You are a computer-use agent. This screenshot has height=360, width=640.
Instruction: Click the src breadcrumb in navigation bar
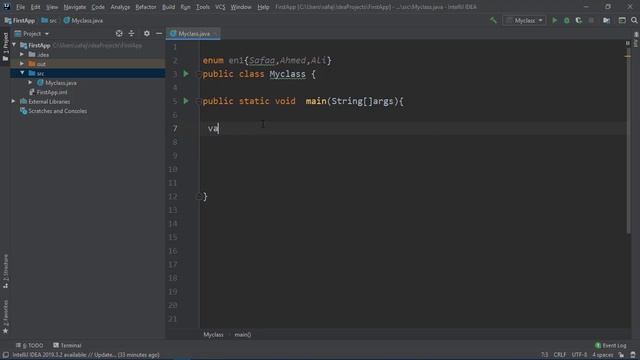(x=49, y=20)
